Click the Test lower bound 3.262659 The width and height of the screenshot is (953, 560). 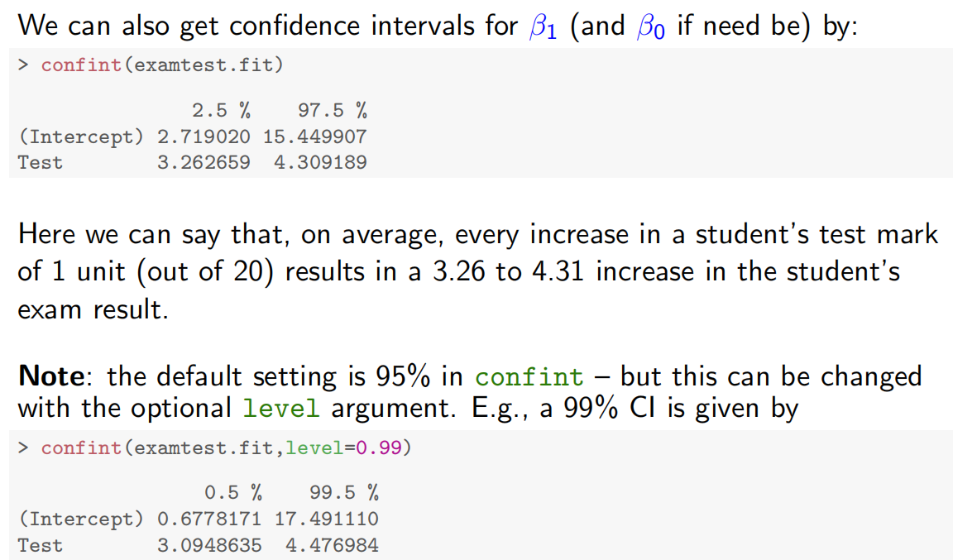click(x=204, y=162)
